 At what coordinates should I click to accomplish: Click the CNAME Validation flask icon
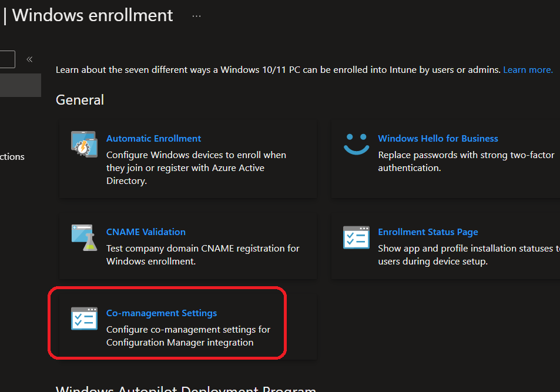83,237
